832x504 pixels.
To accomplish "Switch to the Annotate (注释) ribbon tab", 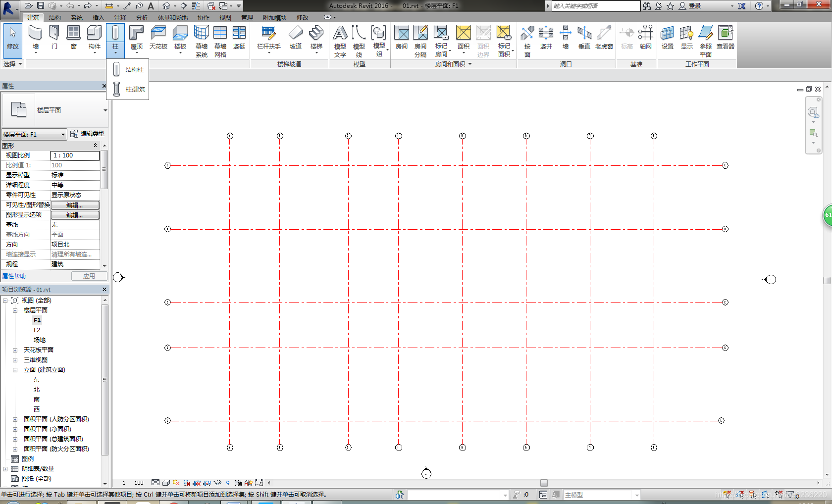I will (x=120, y=17).
